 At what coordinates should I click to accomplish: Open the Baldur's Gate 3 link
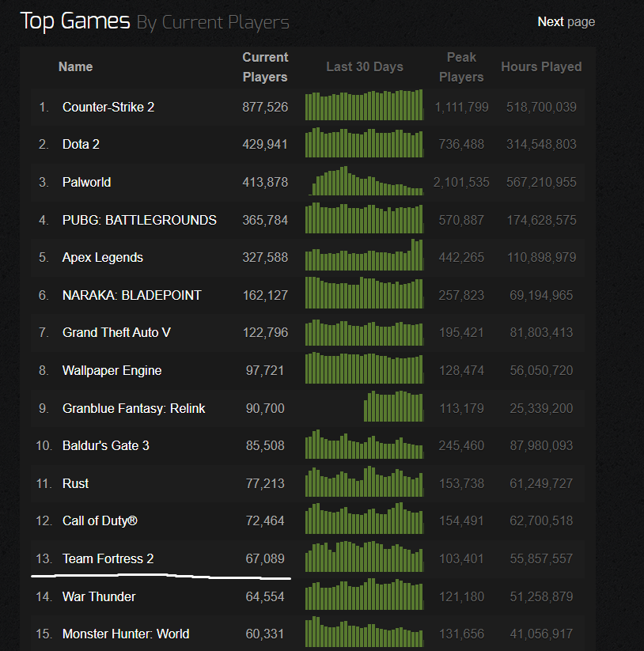[x=105, y=445]
